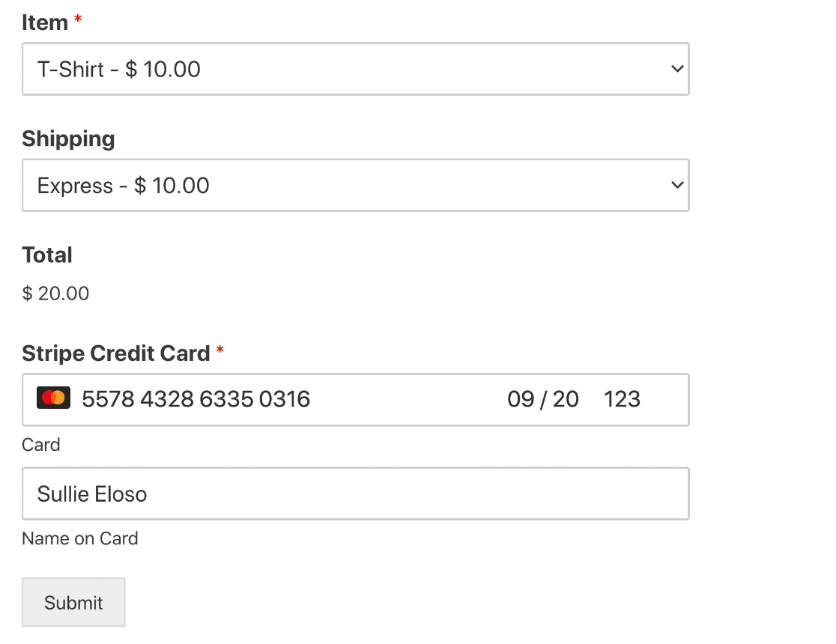Click the Card sublabel text
Viewport: 836px width, 644px height.
[41, 445]
